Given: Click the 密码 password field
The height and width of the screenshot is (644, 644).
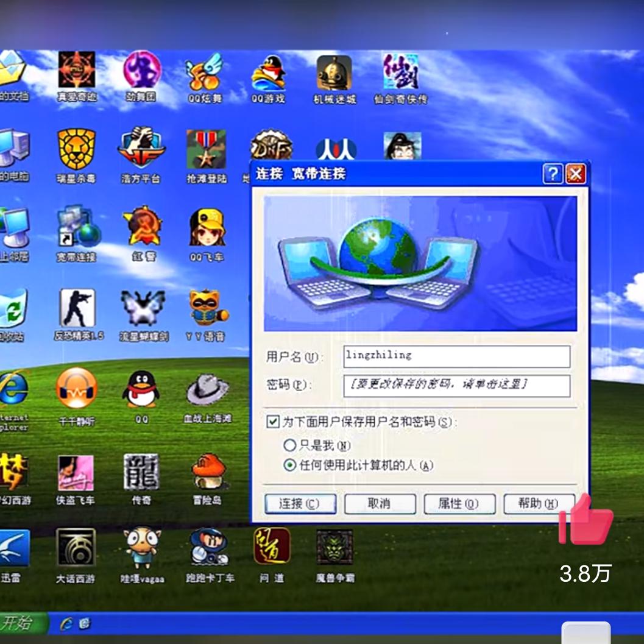Looking at the screenshot, I should (x=456, y=385).
